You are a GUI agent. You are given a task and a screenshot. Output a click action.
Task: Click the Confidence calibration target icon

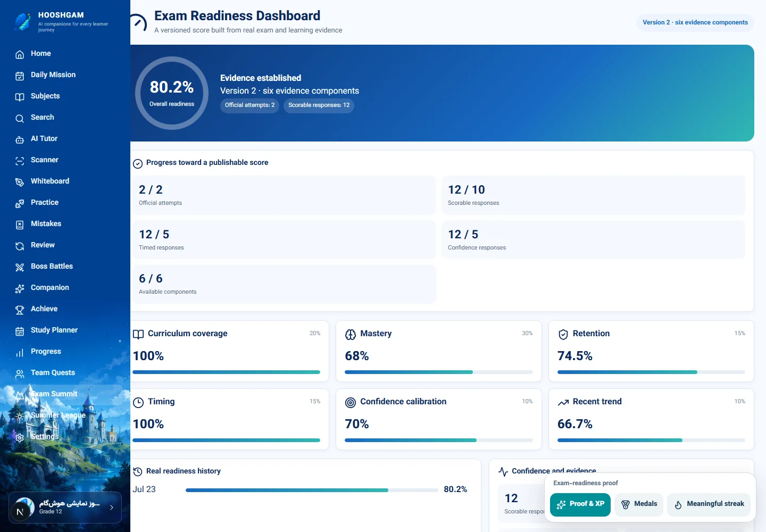click(x=351, y=403)
